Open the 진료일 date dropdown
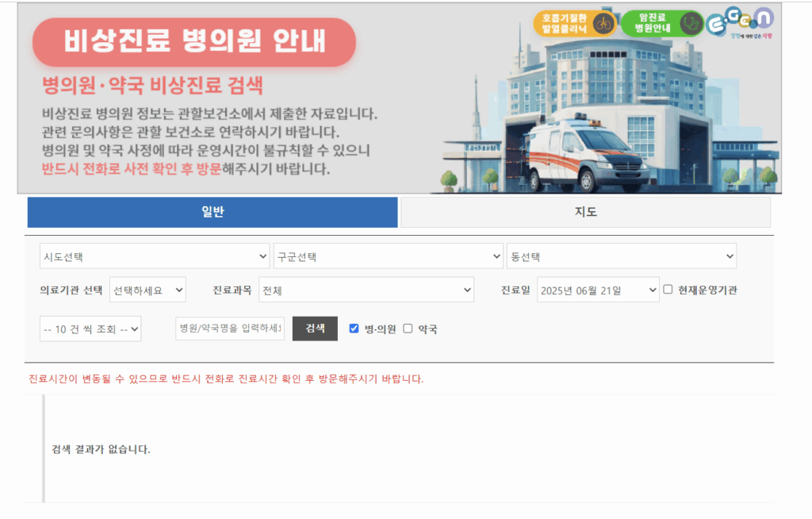The width and height of the screenshot is (812, 519). [x=598, y=290]
